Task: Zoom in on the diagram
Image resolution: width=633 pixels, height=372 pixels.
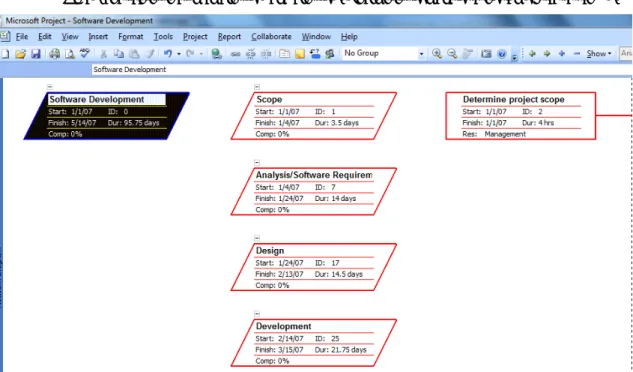Action: coord(436,53)
